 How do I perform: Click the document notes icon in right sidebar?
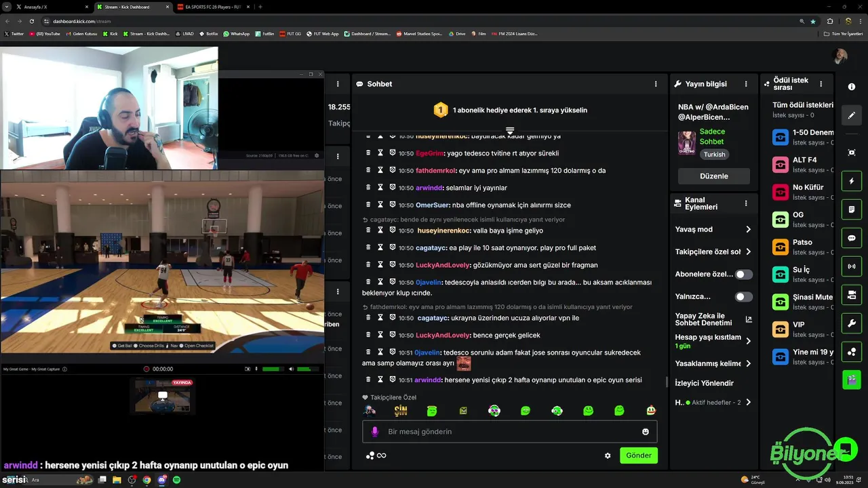point(852,210)
